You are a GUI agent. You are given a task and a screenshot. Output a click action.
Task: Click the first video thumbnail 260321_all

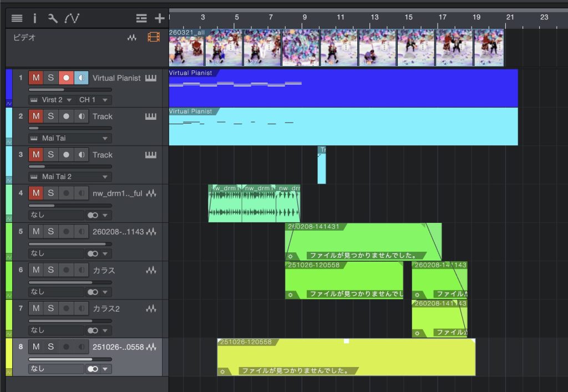[x=187, y=48]
